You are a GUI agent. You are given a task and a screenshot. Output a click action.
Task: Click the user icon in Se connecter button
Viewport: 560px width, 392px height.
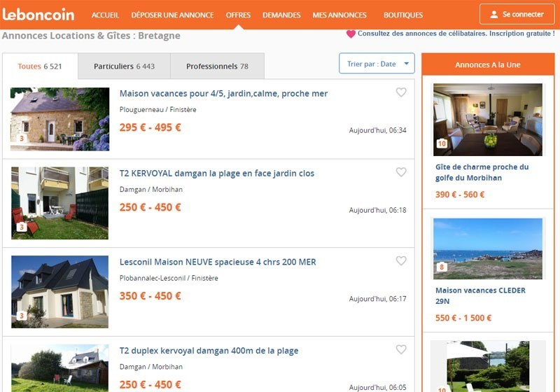coord(494,15)
